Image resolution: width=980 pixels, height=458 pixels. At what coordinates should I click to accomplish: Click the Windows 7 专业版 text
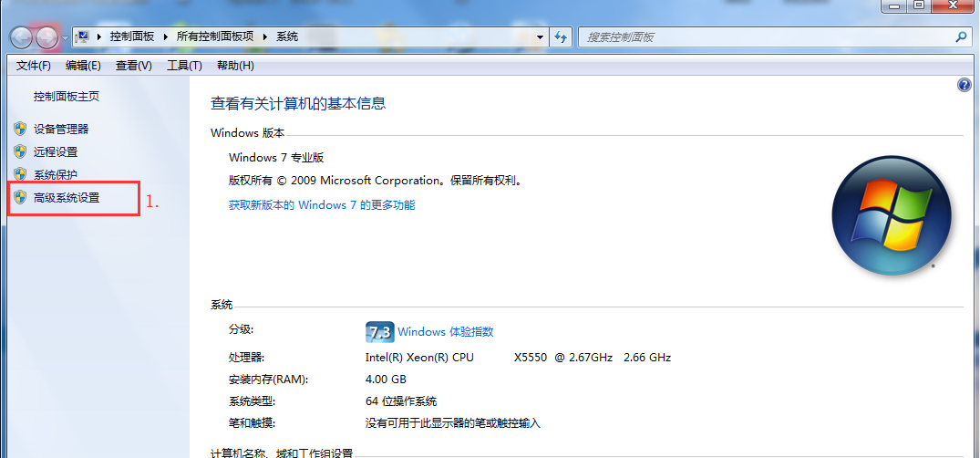(276, 157)
